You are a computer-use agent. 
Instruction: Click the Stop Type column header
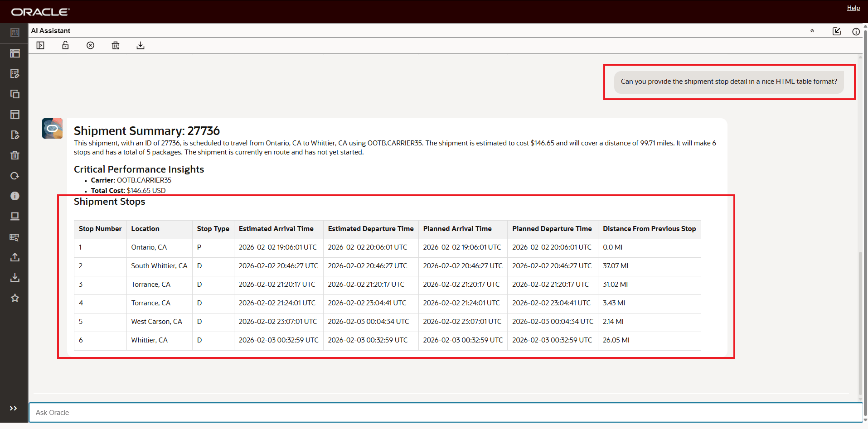[213, 229]
